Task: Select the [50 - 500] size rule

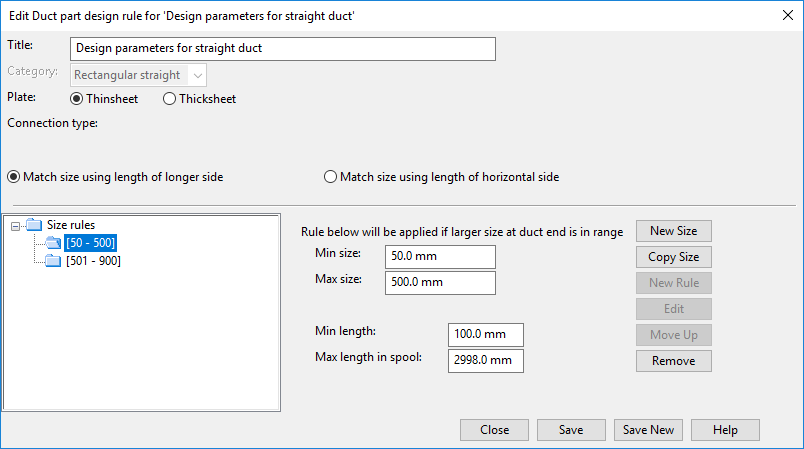Action: point(90,243)
